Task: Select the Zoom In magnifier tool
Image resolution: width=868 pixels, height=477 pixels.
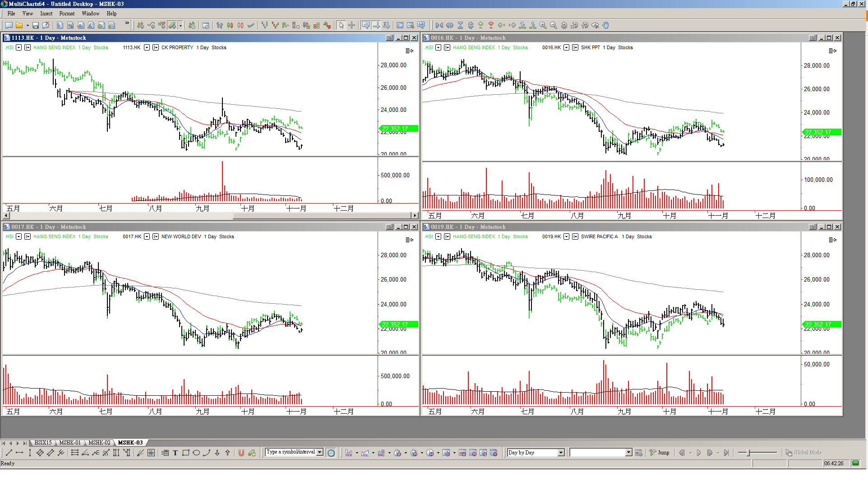Action: click(x=543, y=25)
